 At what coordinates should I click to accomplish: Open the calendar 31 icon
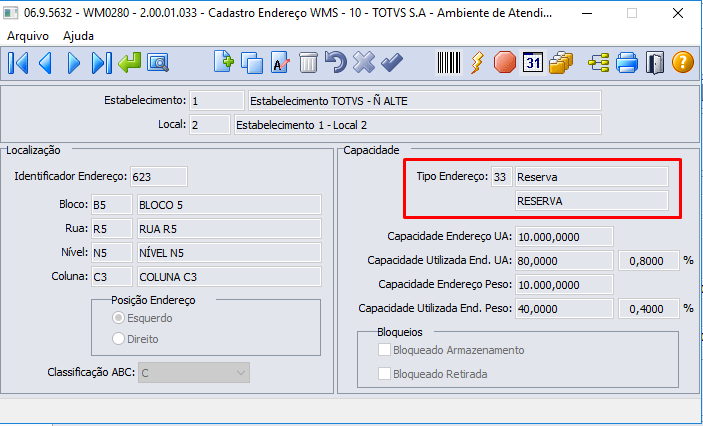click(533, 62)
